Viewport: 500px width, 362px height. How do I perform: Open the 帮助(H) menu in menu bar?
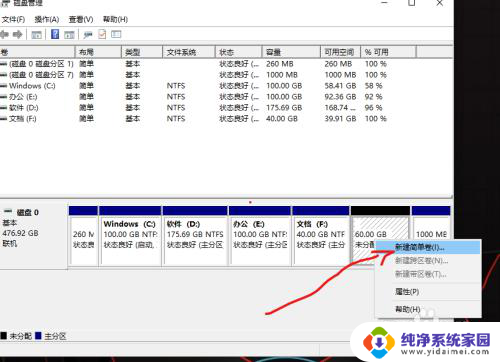[x=115, y=19]
